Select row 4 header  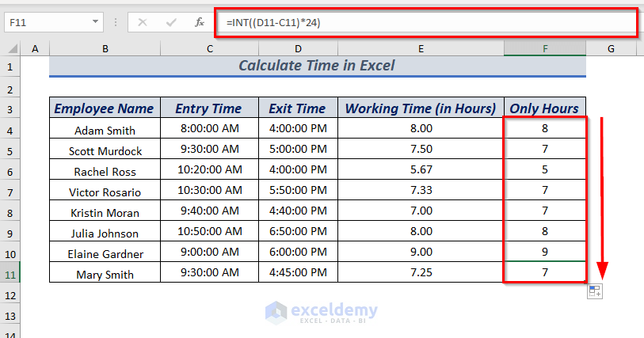point(10,131)
